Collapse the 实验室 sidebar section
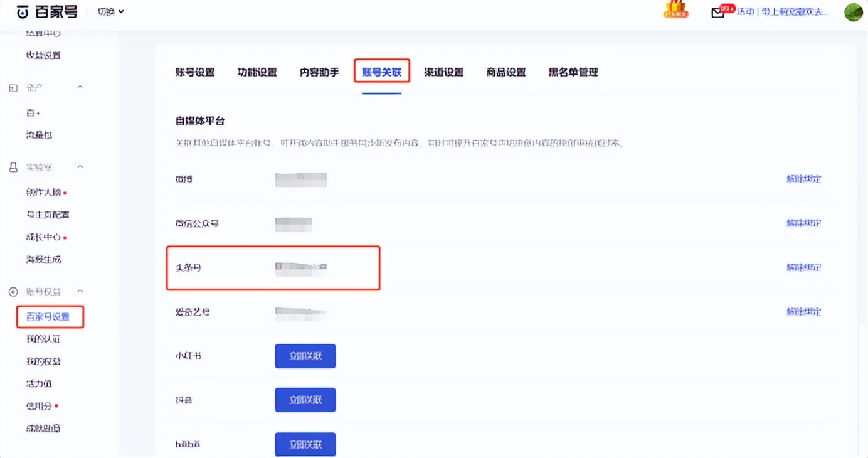 pos(80,166)
